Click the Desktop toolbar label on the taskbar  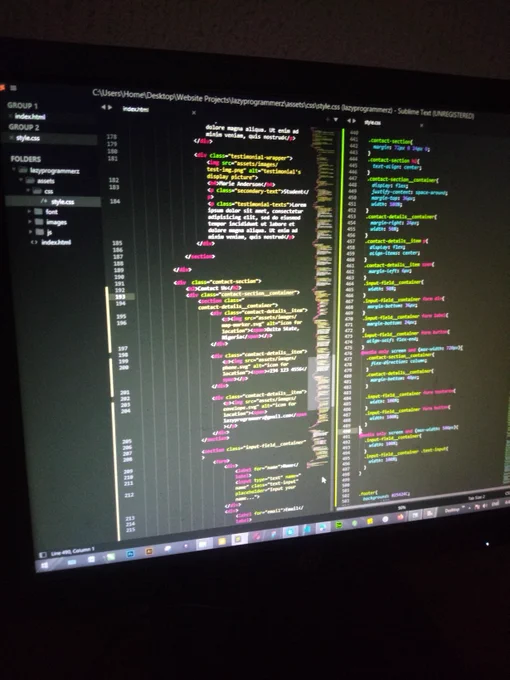click(452, 510)
